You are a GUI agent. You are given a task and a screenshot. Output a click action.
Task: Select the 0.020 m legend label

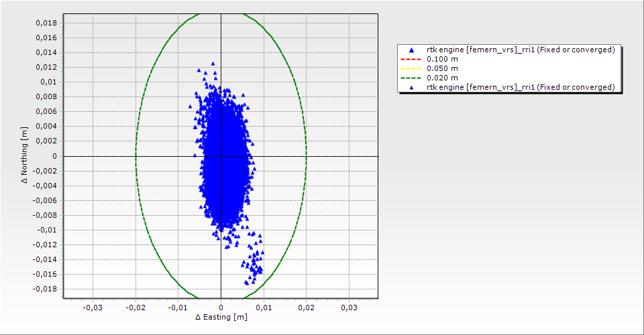[443, 78]
